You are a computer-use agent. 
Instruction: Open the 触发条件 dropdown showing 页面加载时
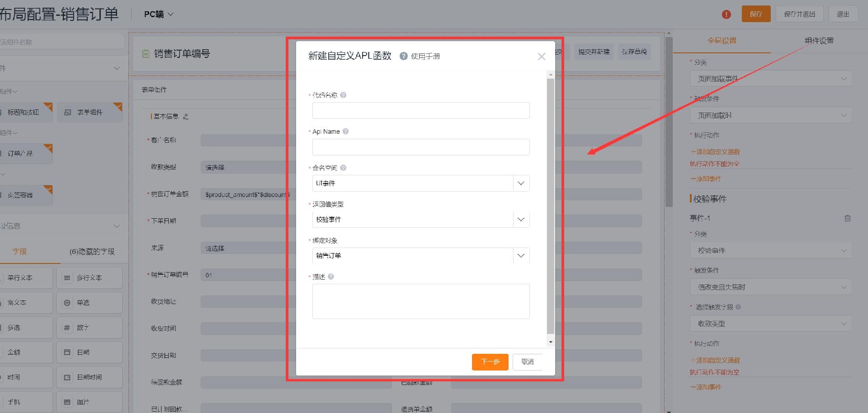[771, 115]
